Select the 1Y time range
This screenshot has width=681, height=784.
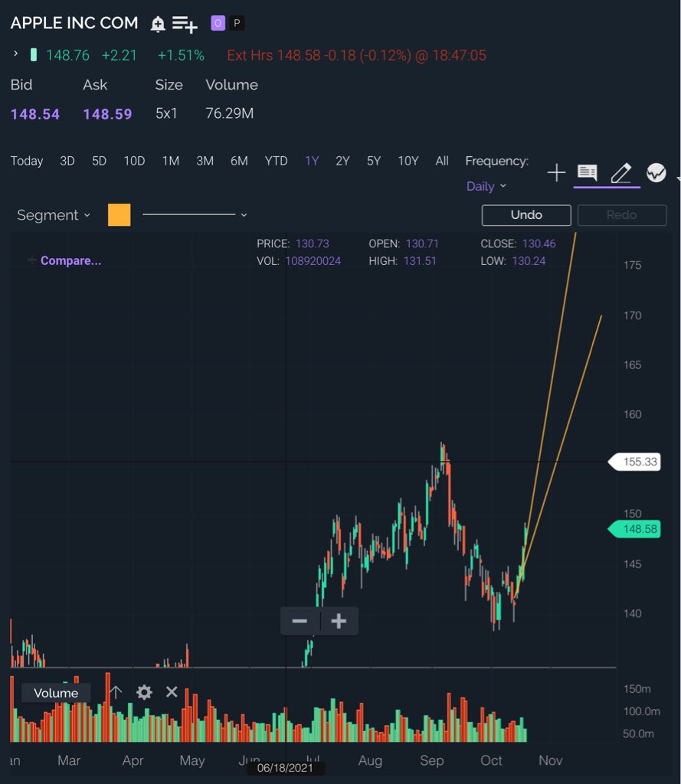pyautogui.click(x=312, y=161)
